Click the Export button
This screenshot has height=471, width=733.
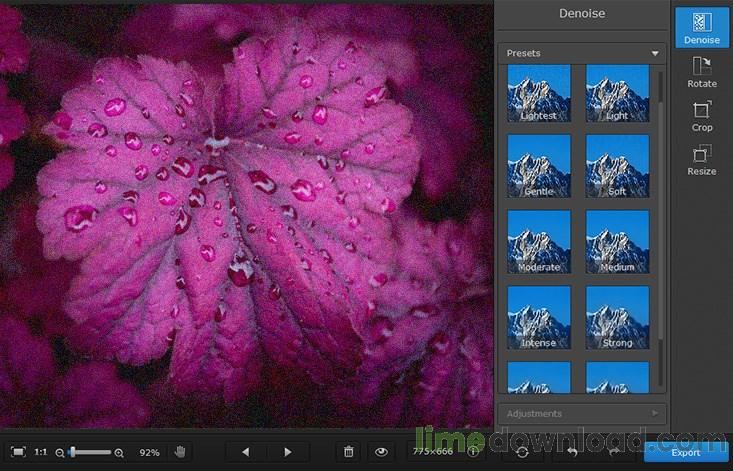[686, 452]
